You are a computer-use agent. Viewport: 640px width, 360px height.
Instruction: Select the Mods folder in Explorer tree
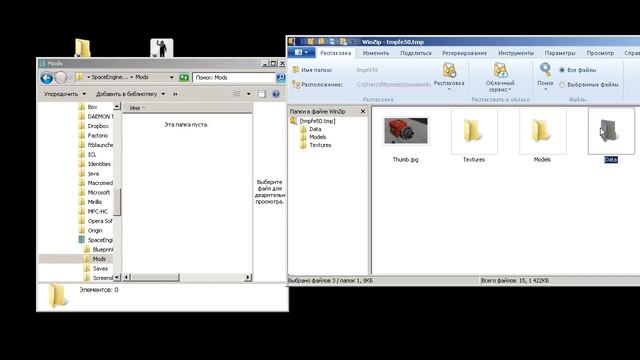pyautogui.click(x=99, y=259)
